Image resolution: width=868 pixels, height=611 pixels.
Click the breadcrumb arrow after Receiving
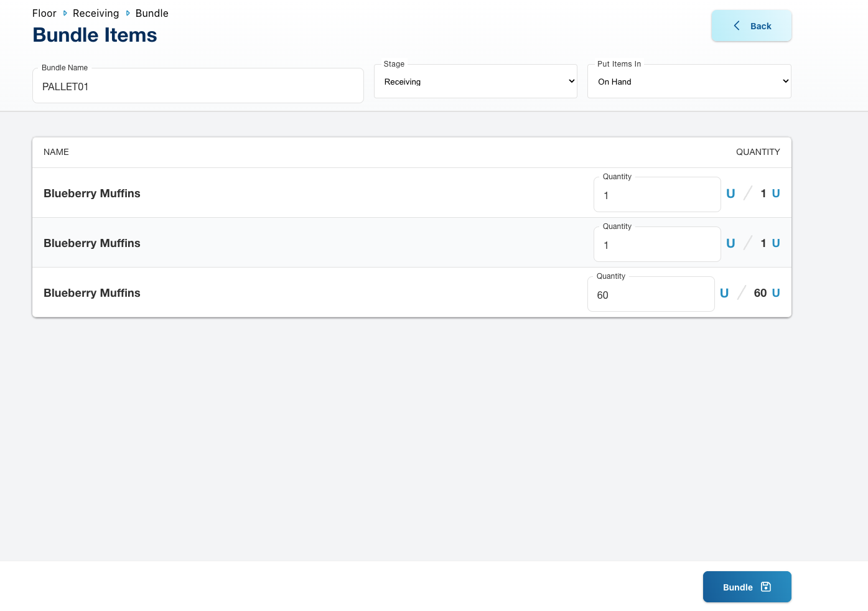tap(128, 13)
